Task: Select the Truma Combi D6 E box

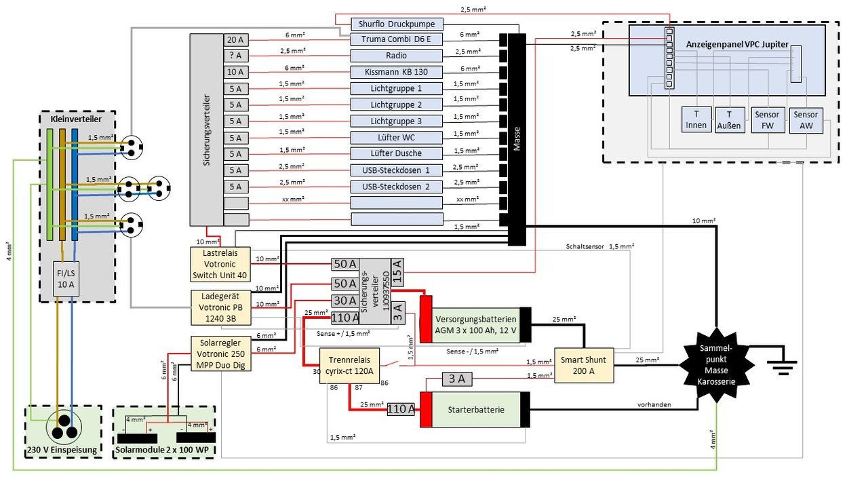Action: point(397,39)
